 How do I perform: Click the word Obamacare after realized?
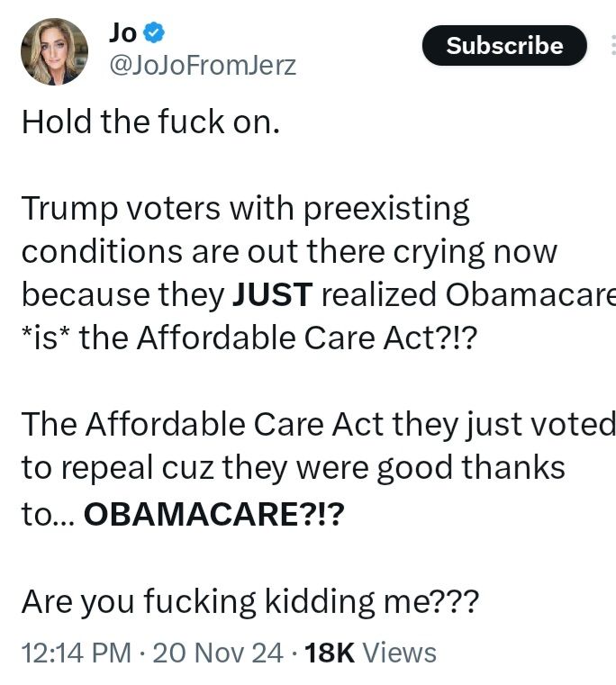pyautogui.click(x=530, y=294)
